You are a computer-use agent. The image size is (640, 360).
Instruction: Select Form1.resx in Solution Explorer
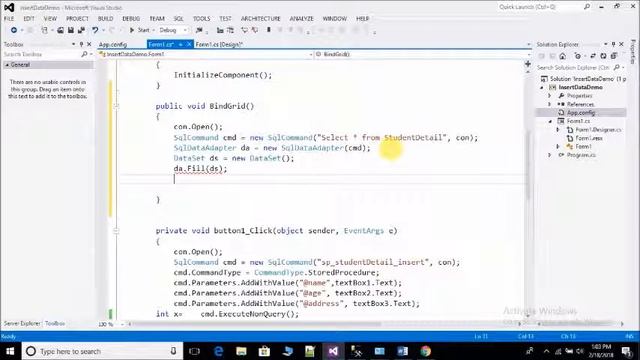click(589, 138)
